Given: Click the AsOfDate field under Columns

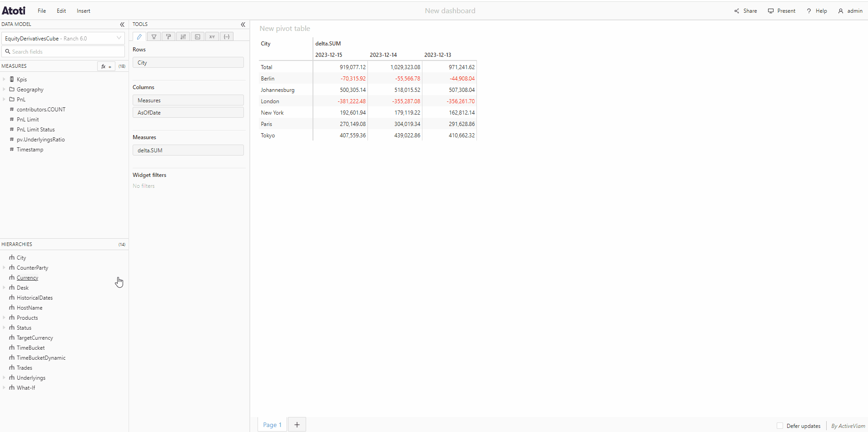Looking at the screenshot, I should (x=188, y=113).
